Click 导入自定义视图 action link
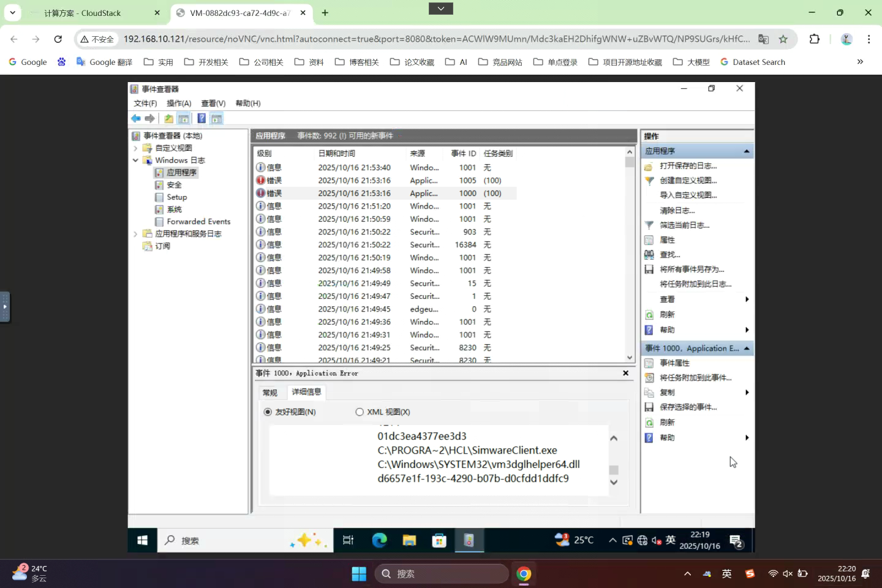The height and width of the screenshot is (588, 882). click(x=688, y=195)
